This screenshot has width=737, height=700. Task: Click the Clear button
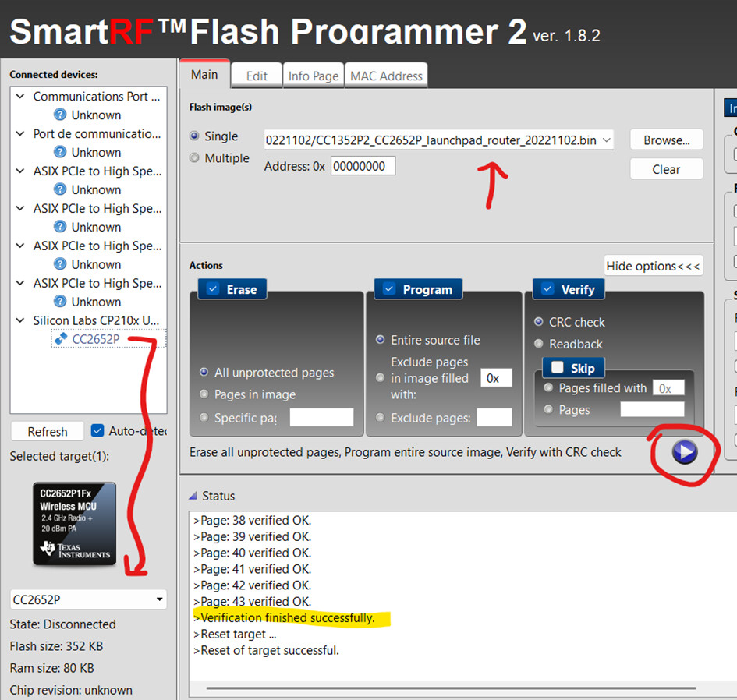coord(667,169)
